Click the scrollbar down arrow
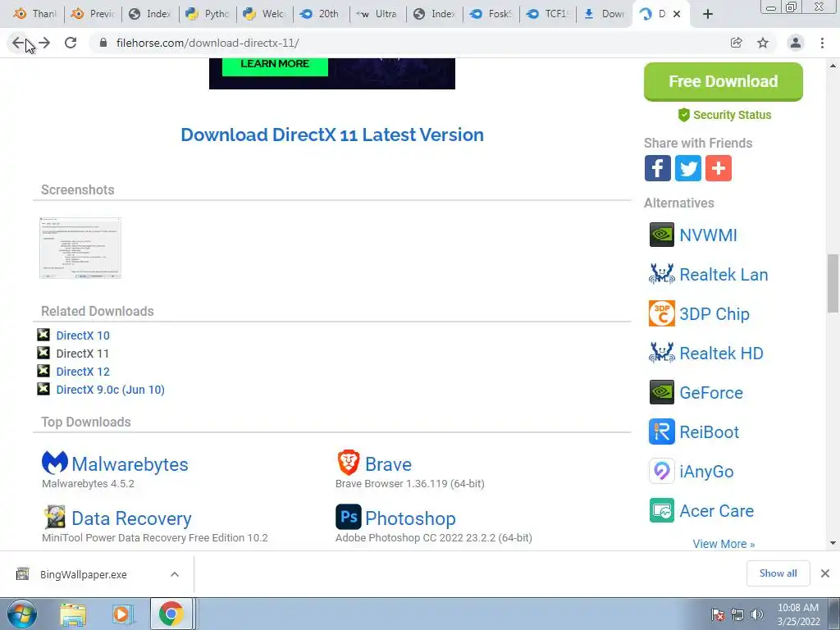The height and width of the screenshot is (630, 840). (833, 543)
